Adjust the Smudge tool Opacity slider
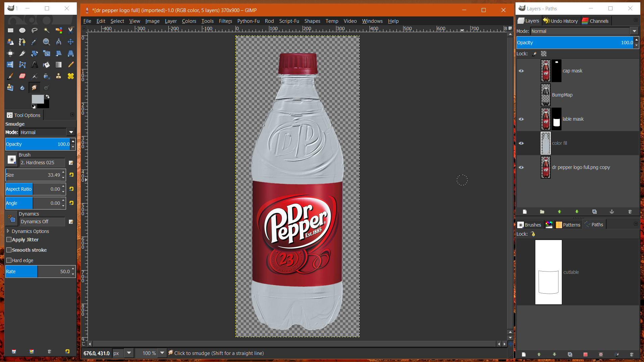This screenshot has width=644, height=362. click(x=38, y=144)
